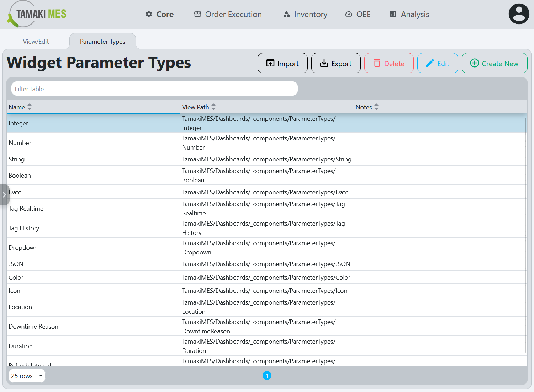Select the Parameter Types tab
Screen dimensions: 534x392
point(102,41)
